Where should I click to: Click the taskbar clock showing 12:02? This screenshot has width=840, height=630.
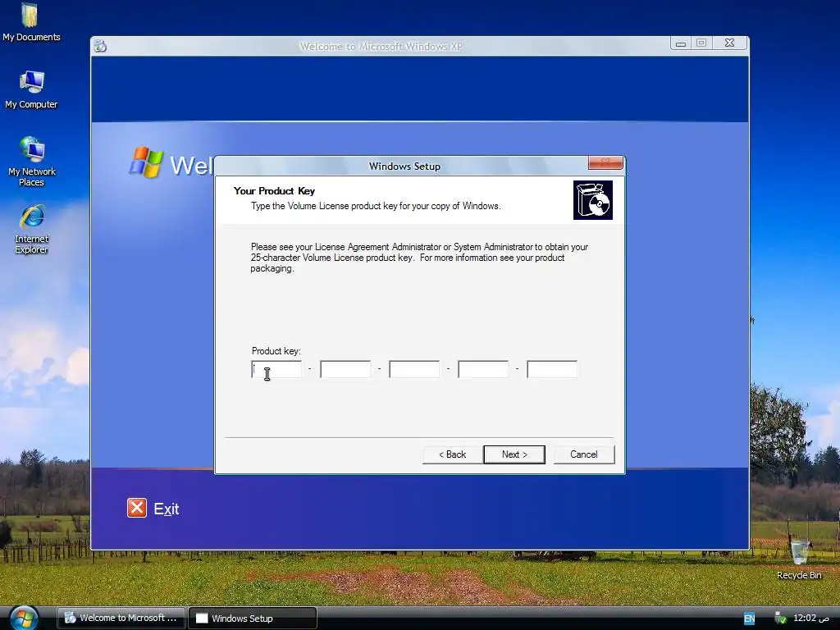810,619
